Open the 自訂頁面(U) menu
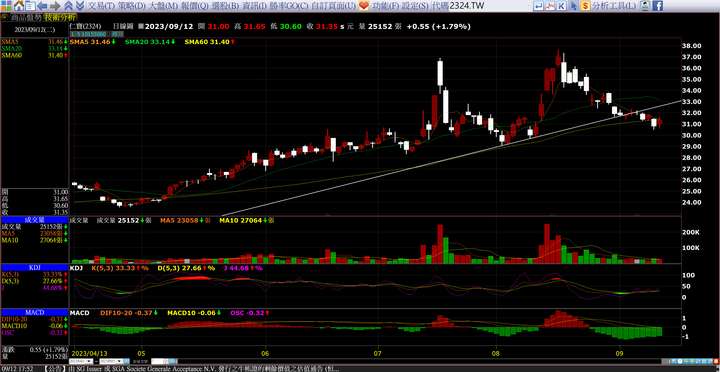720x372 pixels. [333, 6]
